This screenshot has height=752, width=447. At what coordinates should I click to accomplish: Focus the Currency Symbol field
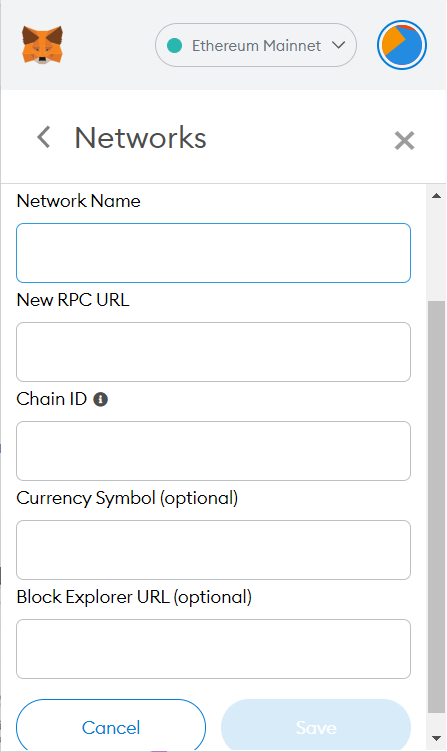213,550
